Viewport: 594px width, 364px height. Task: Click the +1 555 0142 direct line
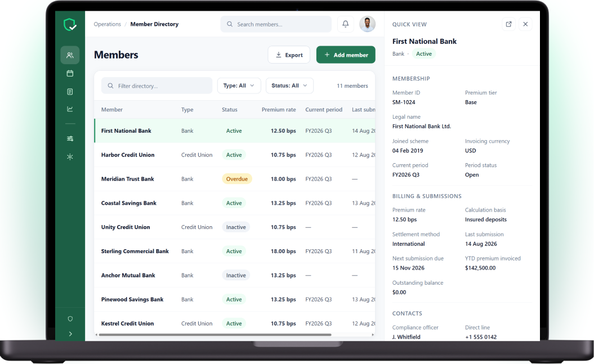(x=481, y=337)
